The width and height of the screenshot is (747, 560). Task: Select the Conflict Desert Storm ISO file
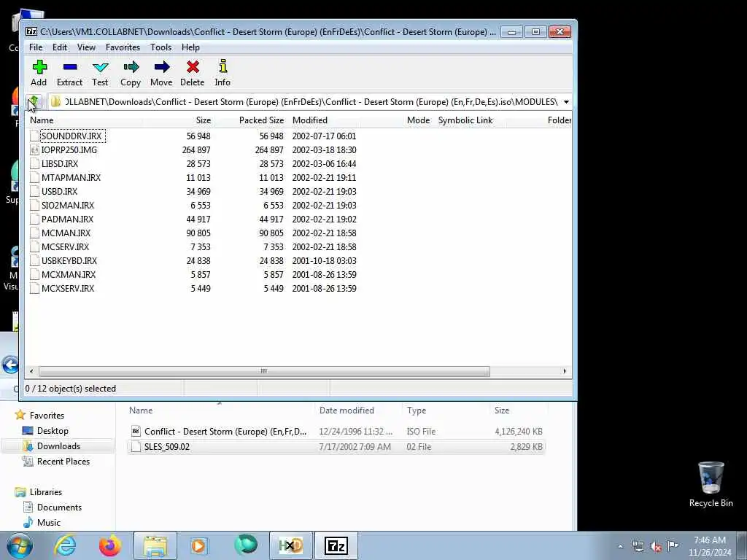coord(336,432)
